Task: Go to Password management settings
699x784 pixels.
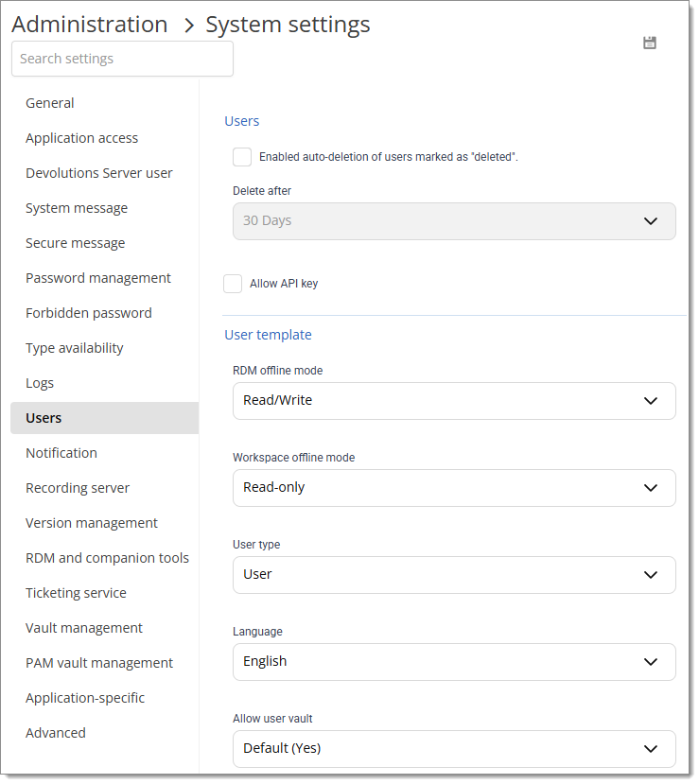Action: [x=97, y=277]
